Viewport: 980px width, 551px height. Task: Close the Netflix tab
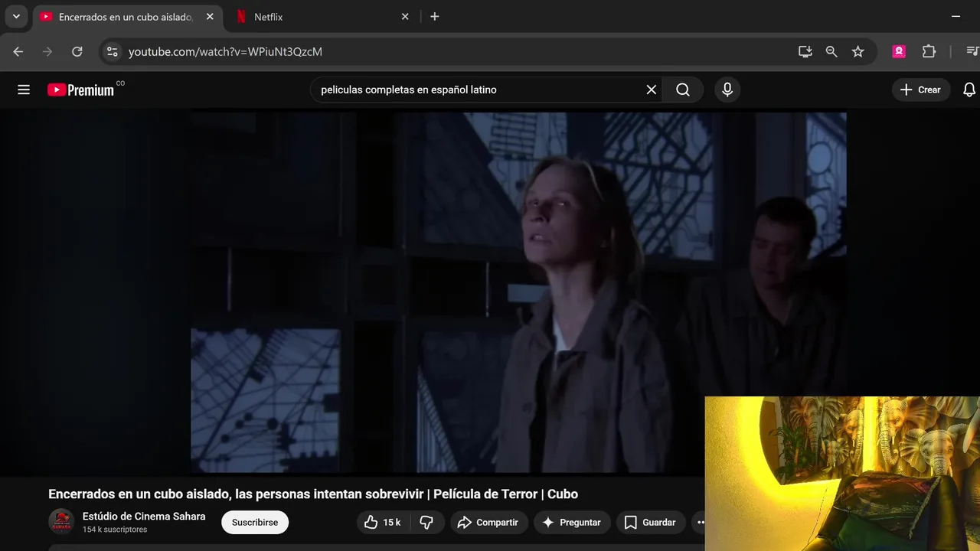405,17
